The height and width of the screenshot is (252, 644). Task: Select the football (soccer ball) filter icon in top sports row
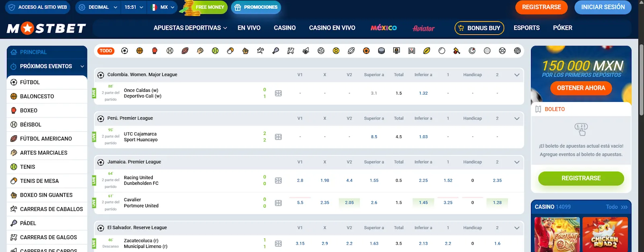(x=124, y=51)
